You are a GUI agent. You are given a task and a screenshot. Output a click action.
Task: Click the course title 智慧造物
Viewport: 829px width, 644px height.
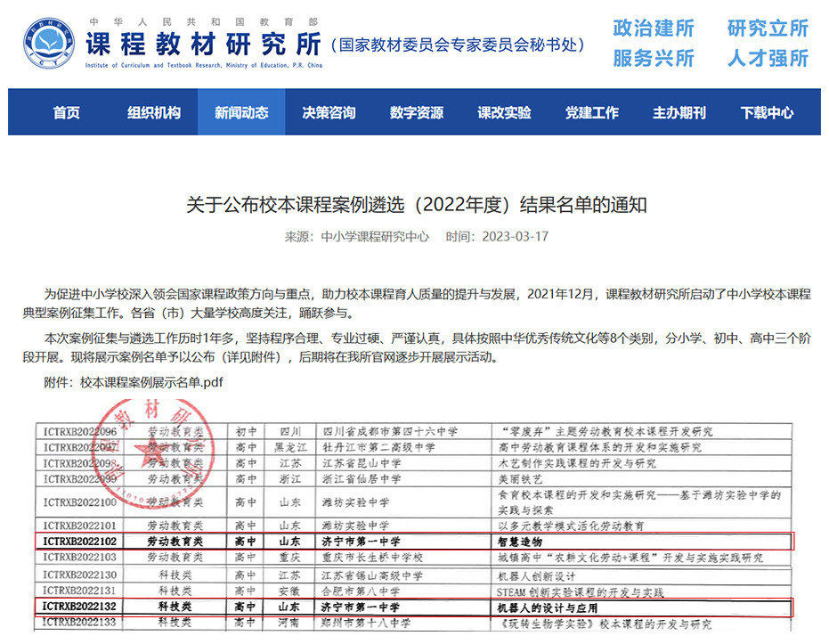pyautogui.click(x=520, y=542)
